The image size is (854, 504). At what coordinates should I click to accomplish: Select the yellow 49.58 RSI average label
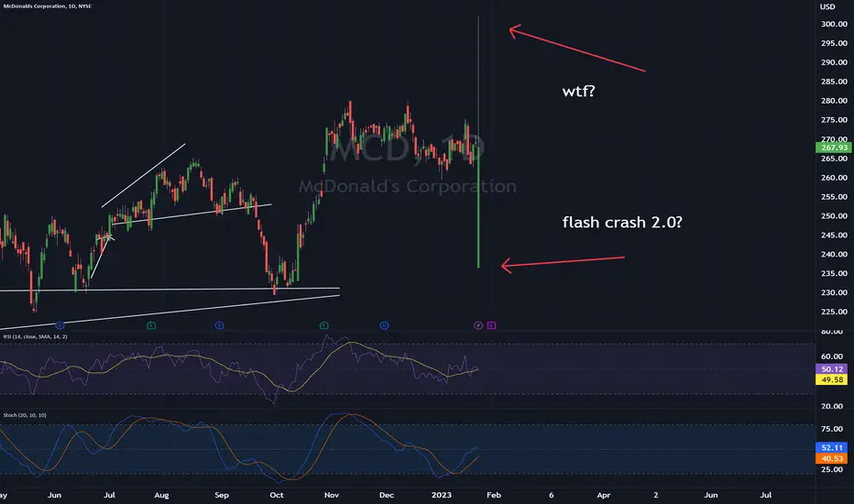coord(832,379)
